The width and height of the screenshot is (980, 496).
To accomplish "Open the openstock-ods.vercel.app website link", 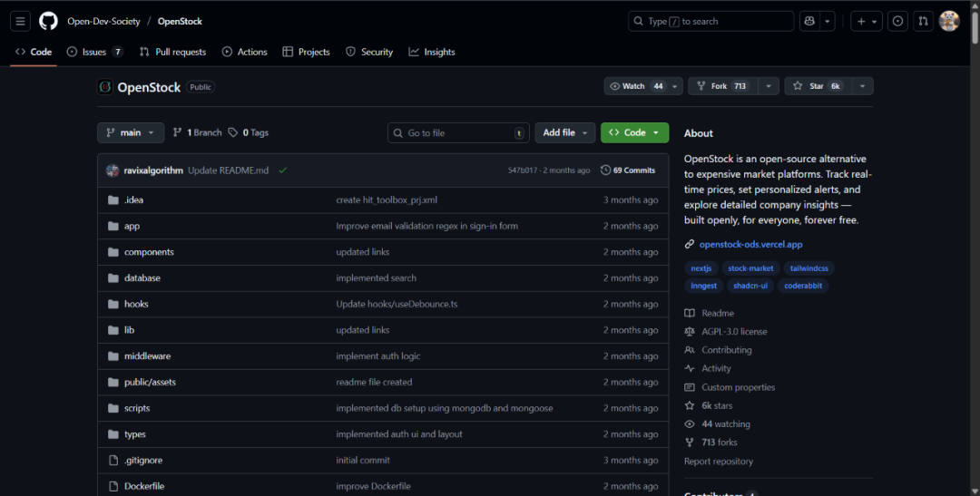I will tap(750, 244).
